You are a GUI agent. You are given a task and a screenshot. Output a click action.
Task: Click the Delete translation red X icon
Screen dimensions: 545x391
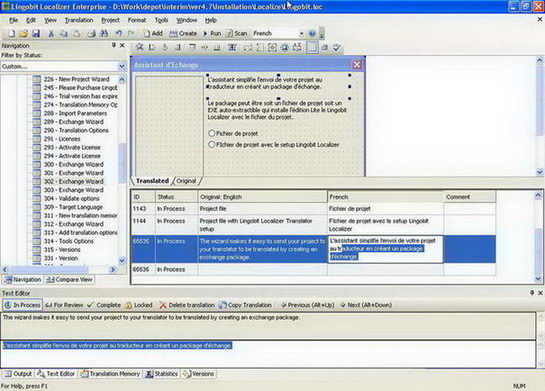pyautogui.click(x=163, y=305)
